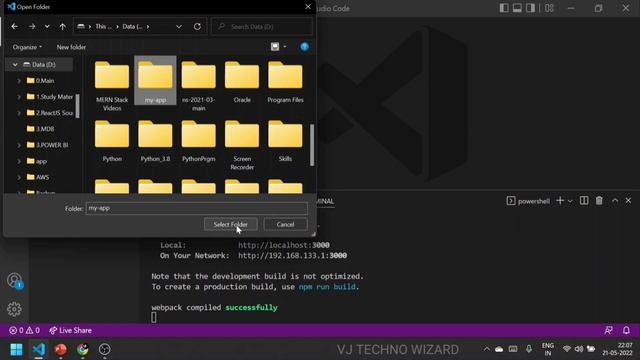640x360 pixels.
Task: Maximize the terminal panel size
Action: coord(615,200)
